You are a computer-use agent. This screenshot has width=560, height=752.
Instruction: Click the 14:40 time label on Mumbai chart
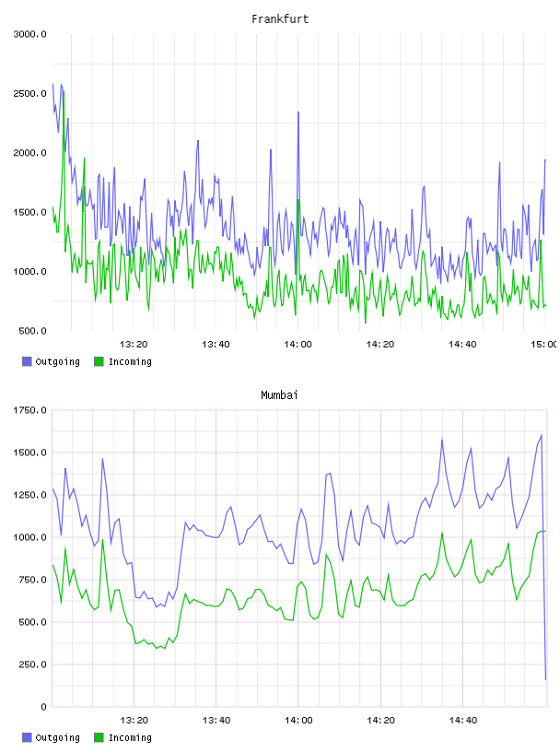462,721
